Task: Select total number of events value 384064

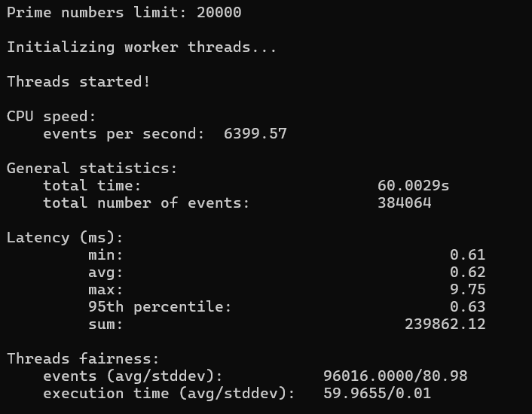Action: (405, 203)
